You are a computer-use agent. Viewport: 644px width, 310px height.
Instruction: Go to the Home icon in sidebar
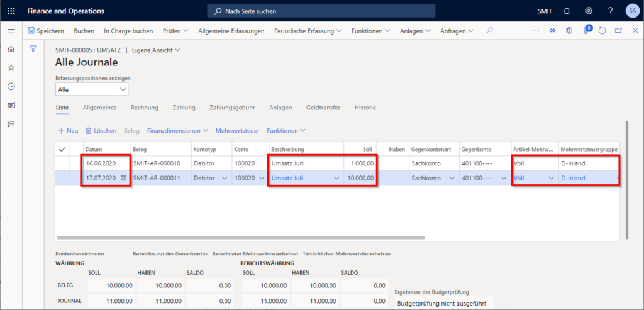(11, 49)
